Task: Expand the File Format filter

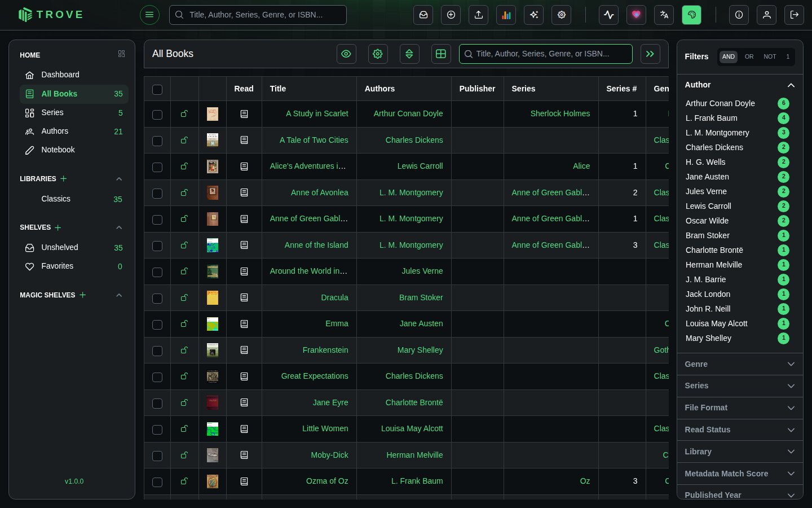Action: coord(740,408)
